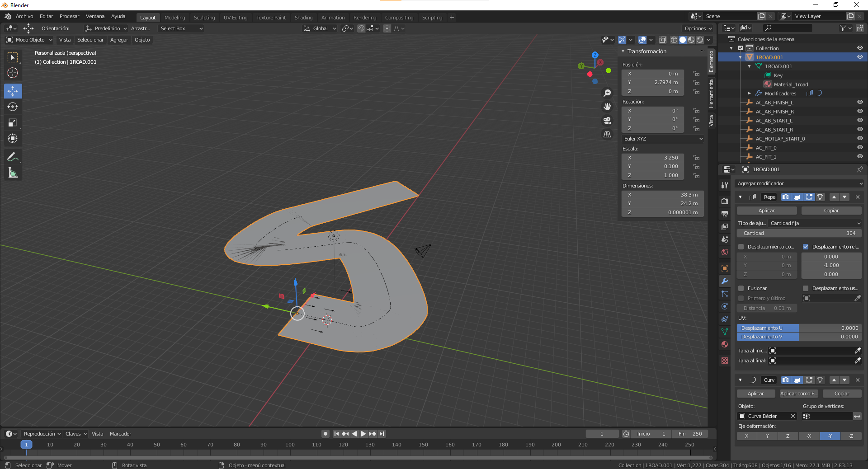Image resolution: width=868 pixels, height=469 pixels.
Task: Select the -Y deformation axis button
Action: click(830, 436)
